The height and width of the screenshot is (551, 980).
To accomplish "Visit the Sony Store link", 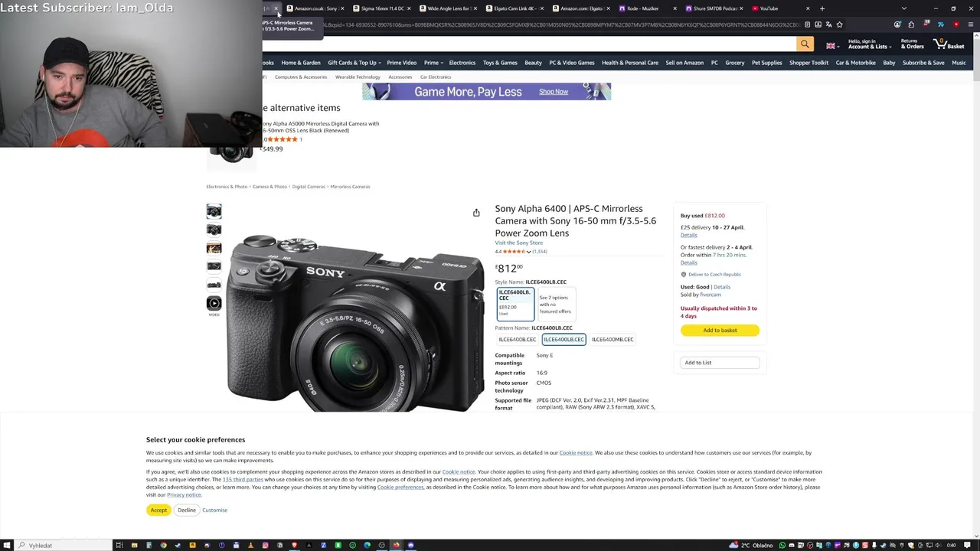I will 518,243.
